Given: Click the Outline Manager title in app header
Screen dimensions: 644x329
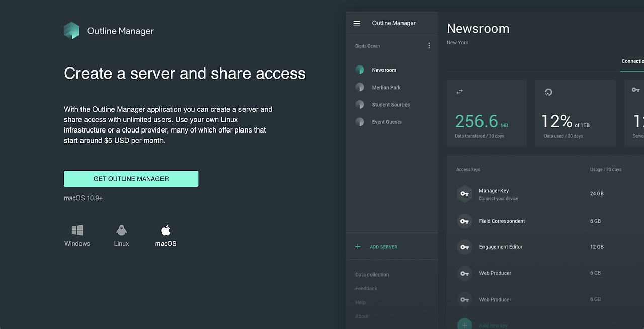Looking at the screenshot, I should coord(394,23).
